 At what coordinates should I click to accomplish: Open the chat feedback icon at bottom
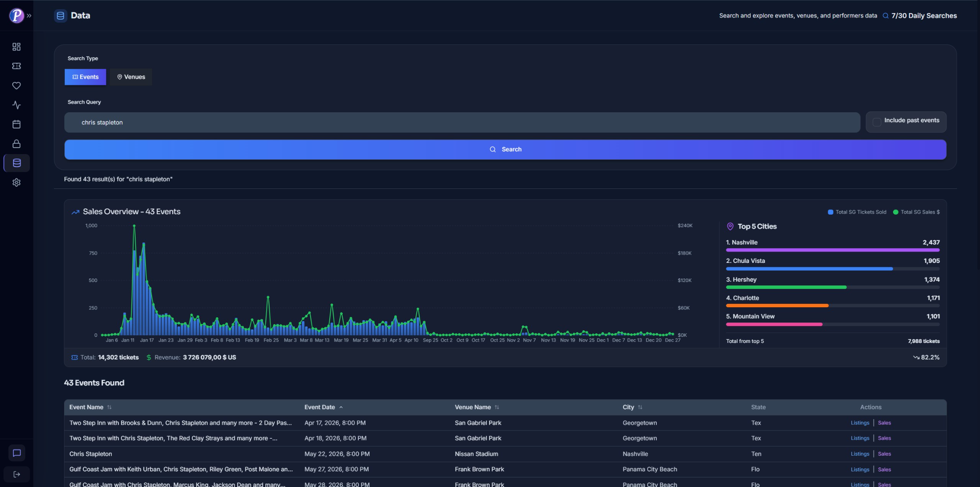pos(16,453)
